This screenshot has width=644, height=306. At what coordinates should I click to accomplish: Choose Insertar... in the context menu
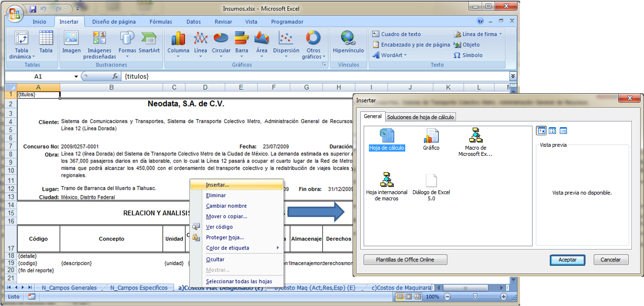pos(237,185)
